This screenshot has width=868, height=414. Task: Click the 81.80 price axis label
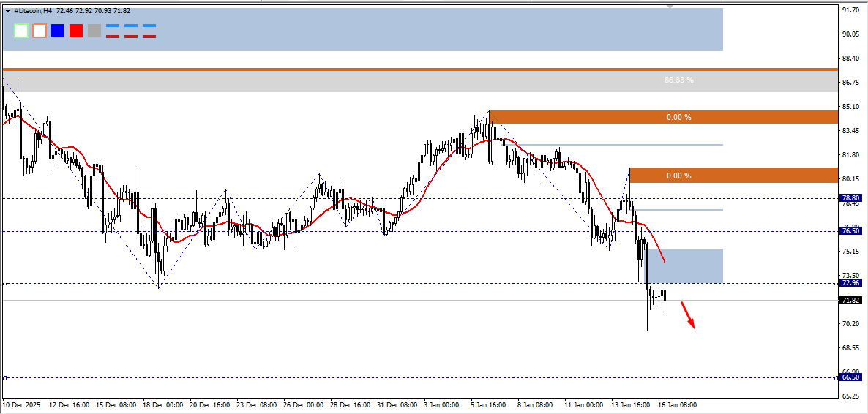[850, 155]
